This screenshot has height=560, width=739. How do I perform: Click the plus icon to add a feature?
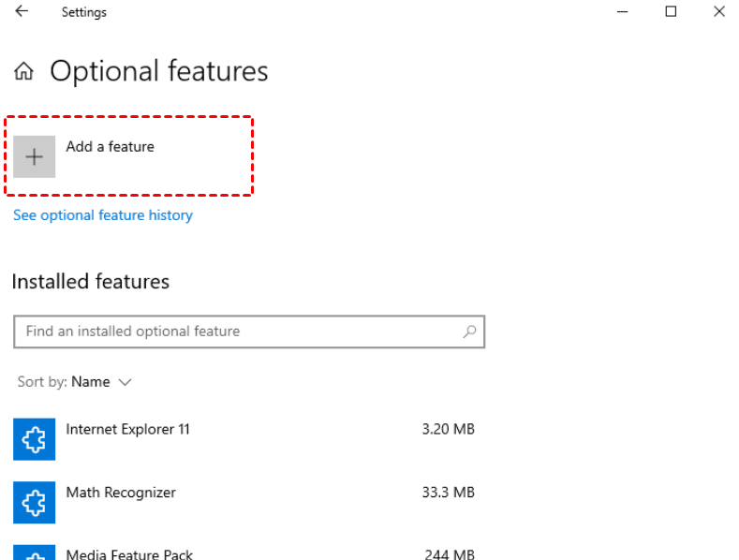coord(34,157)
